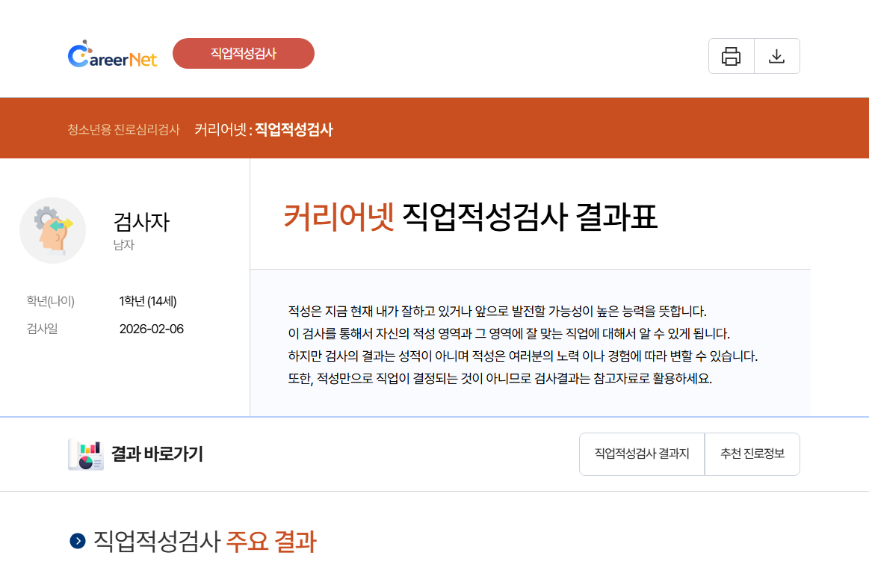Click the sentence starting 또한, 적성만으로
Screen dimensions: 869x588
[500, 379]
